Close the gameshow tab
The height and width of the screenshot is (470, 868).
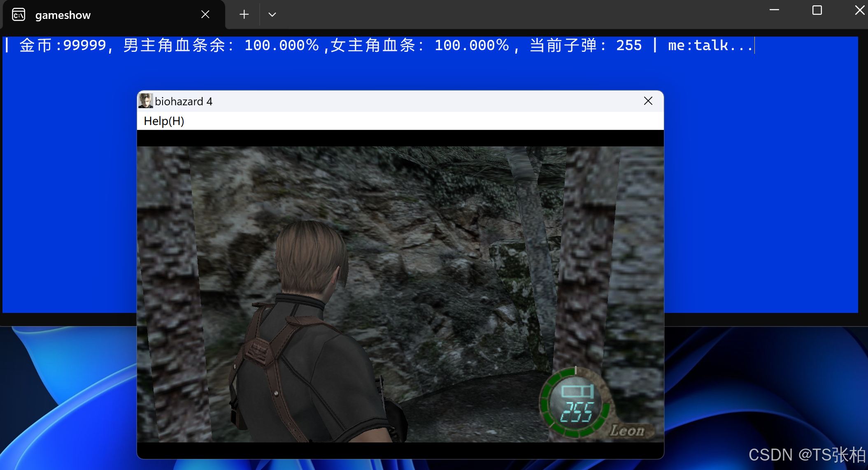tap(205, 15)
